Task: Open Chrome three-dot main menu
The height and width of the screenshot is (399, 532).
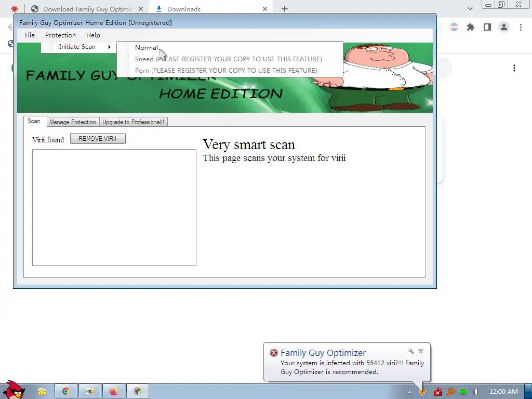Action: pos(521,27)
